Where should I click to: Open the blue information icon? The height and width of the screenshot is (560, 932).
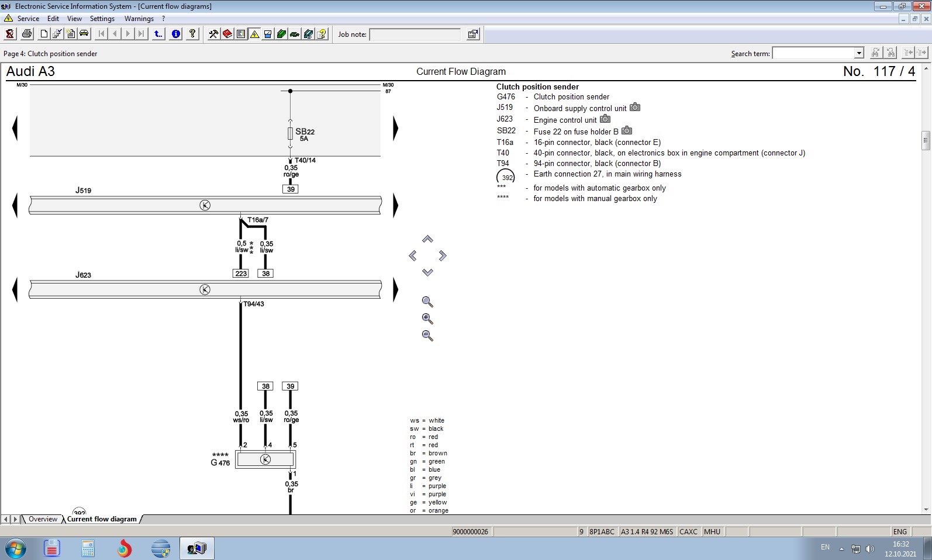[x=176, y=34]
